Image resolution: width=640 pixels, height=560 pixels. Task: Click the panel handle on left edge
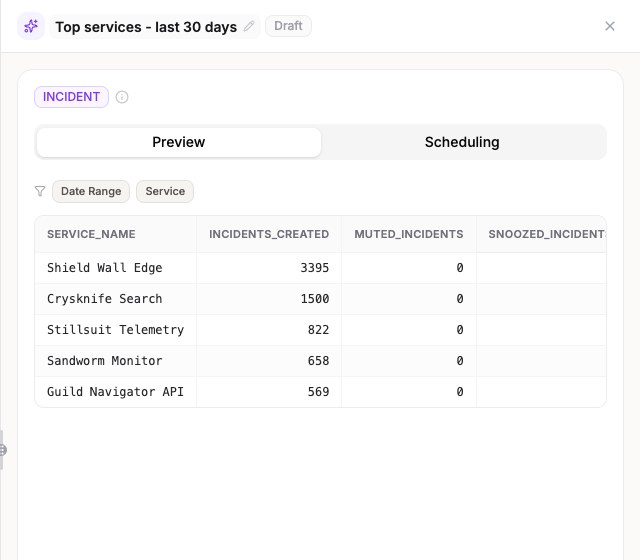click(2, 450)
